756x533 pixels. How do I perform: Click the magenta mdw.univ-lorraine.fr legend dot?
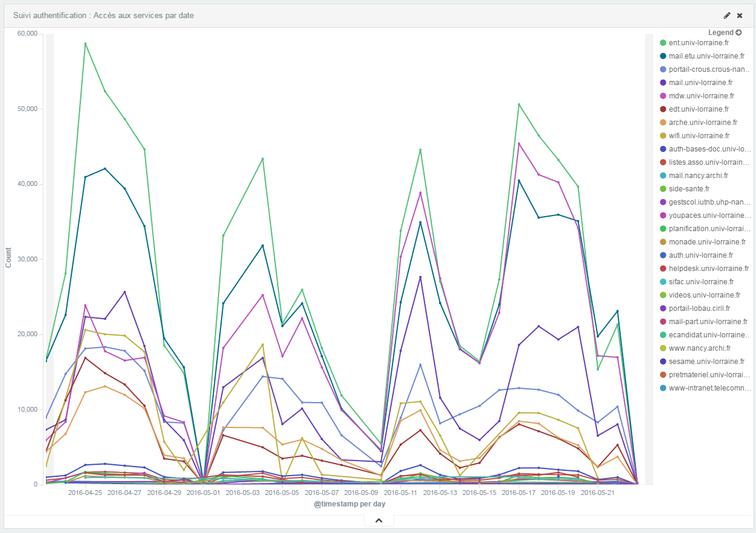pos(663,96)
